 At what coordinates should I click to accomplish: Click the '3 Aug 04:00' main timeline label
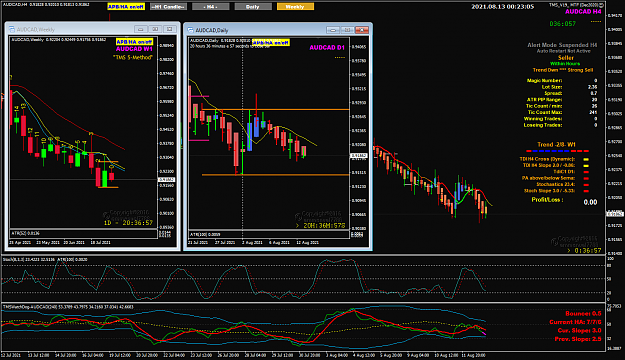click(337, 355)
